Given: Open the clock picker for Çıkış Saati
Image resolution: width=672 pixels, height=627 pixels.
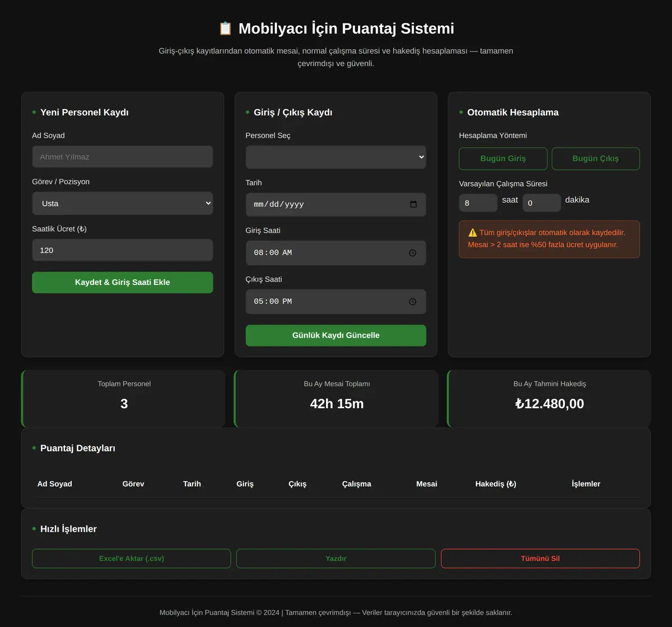Looking at the screenshot, I should [413, 302].
